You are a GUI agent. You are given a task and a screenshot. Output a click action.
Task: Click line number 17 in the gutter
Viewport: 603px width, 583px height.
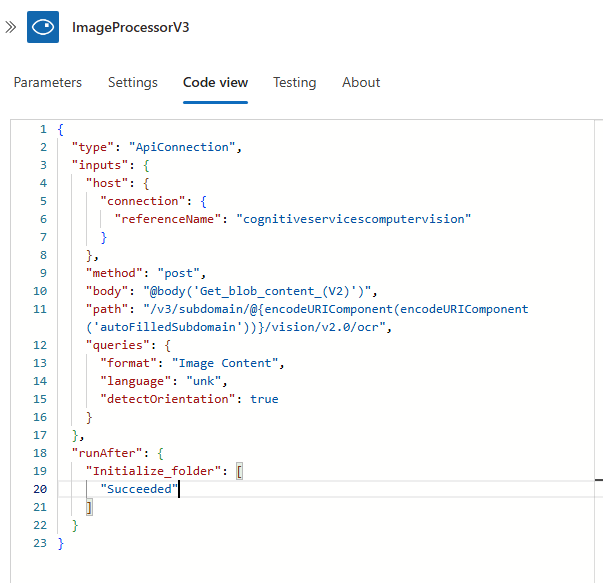pos(40,435)
